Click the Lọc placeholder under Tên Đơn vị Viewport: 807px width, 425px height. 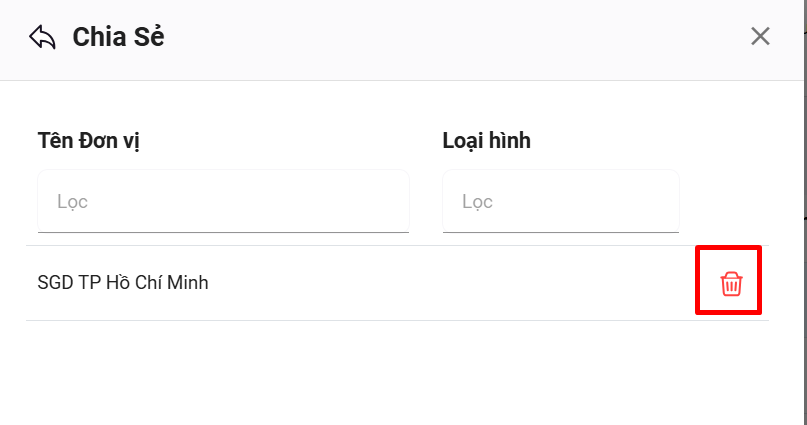[73, 202]
